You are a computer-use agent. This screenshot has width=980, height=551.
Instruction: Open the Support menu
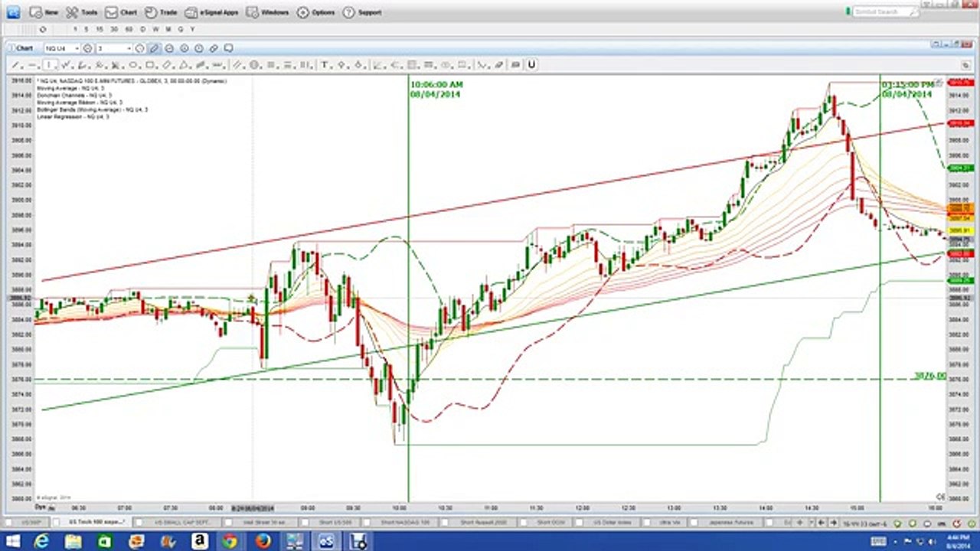[x=362, y=12]
